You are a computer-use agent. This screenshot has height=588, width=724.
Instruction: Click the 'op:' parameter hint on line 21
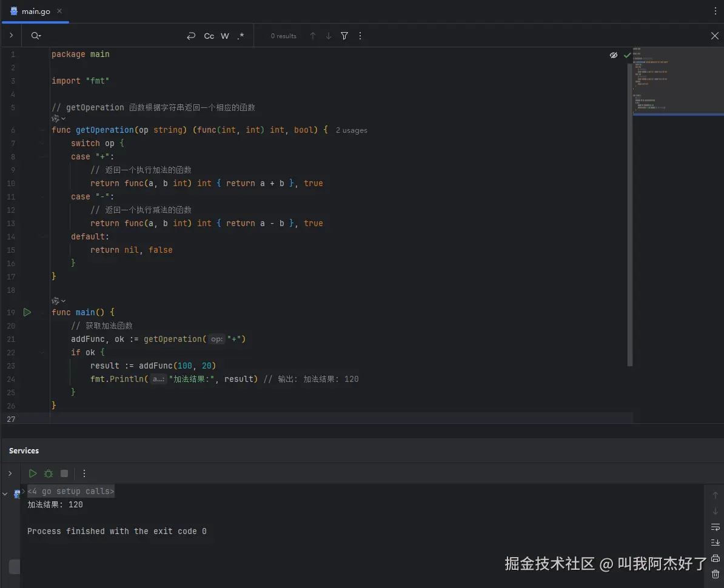pyautogui.click(x=216, y=339)
